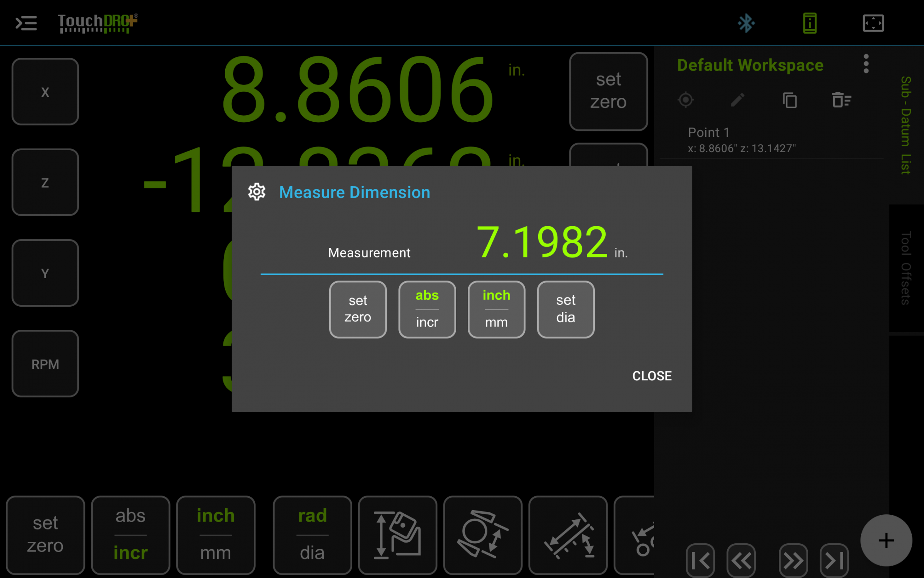Viewport: 924px width, 578px height.
Task: Open the Tool Offsets tab
Action: [906, 268]
